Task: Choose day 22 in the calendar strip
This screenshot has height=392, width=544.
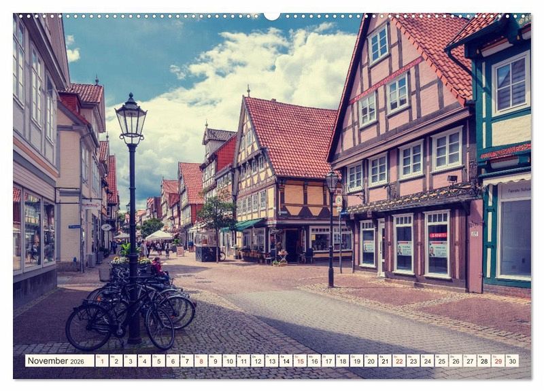Action: (x=398, y=361)
